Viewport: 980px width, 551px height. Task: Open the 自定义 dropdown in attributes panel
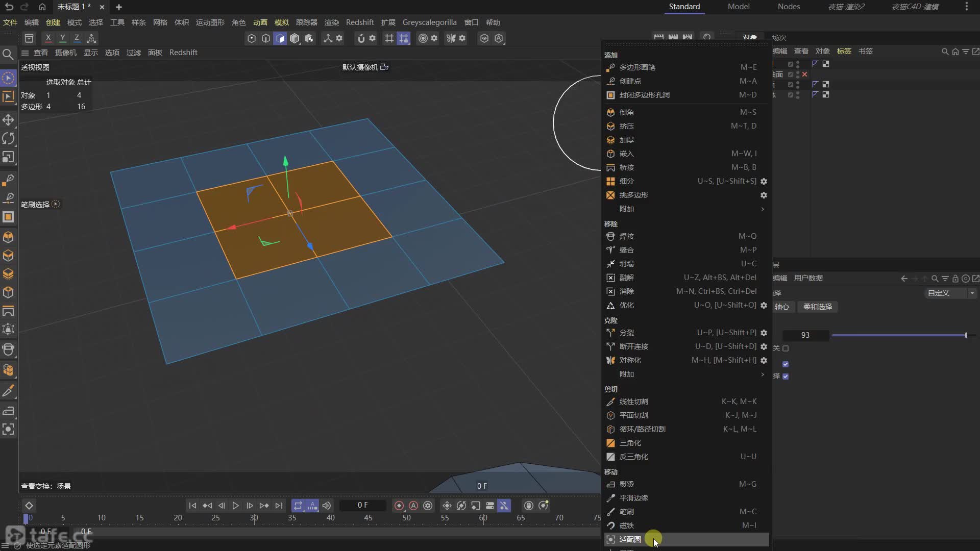point(951,293)
